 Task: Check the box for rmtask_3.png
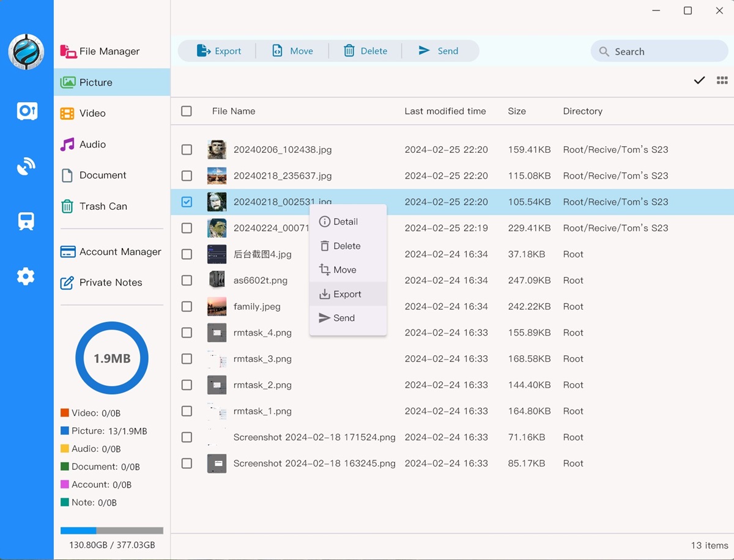(187, 359)
